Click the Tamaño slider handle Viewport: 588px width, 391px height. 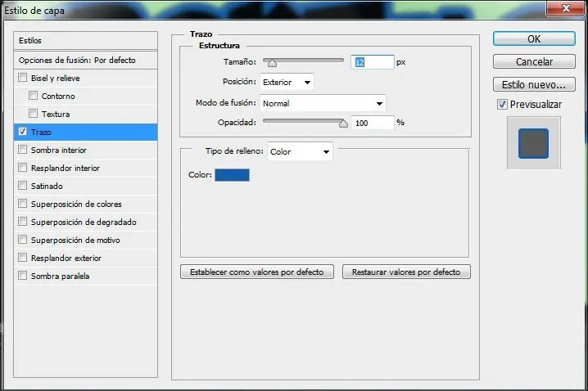pos(272,63)
